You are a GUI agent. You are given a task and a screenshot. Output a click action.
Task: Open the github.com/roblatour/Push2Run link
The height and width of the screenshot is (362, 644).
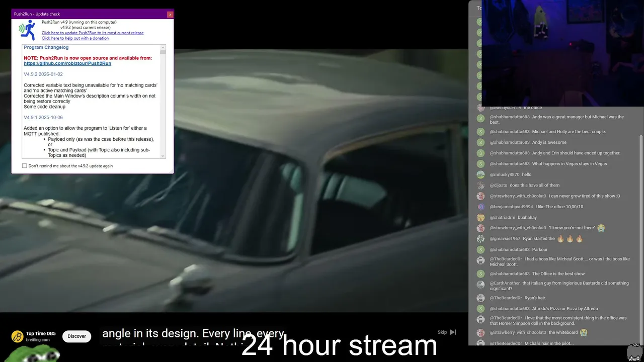tap(67, 64)
